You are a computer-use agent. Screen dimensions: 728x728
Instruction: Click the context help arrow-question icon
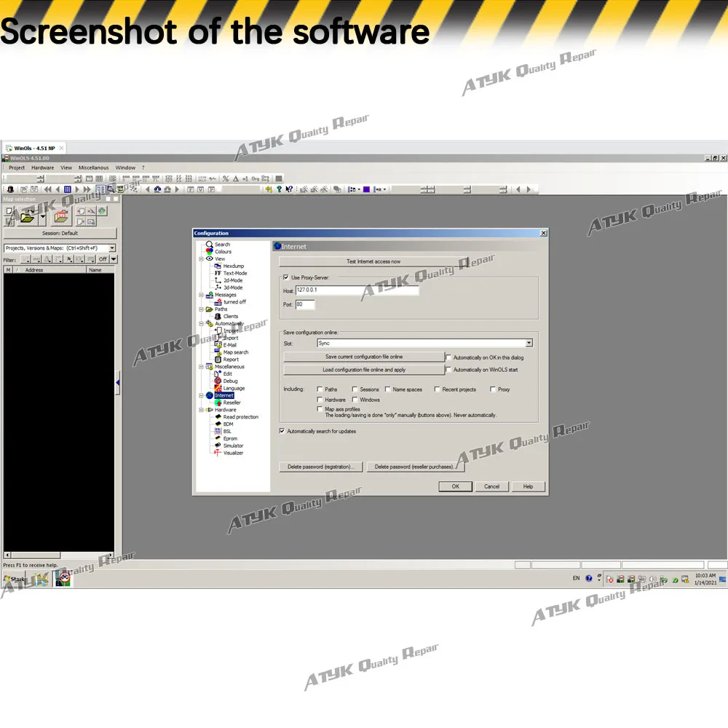click(x=289, y=189)
